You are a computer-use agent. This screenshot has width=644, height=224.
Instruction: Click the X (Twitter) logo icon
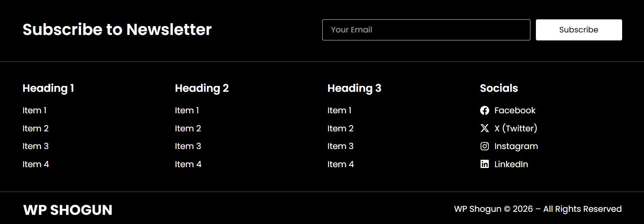pyautogui.click(x=485, y=128)
